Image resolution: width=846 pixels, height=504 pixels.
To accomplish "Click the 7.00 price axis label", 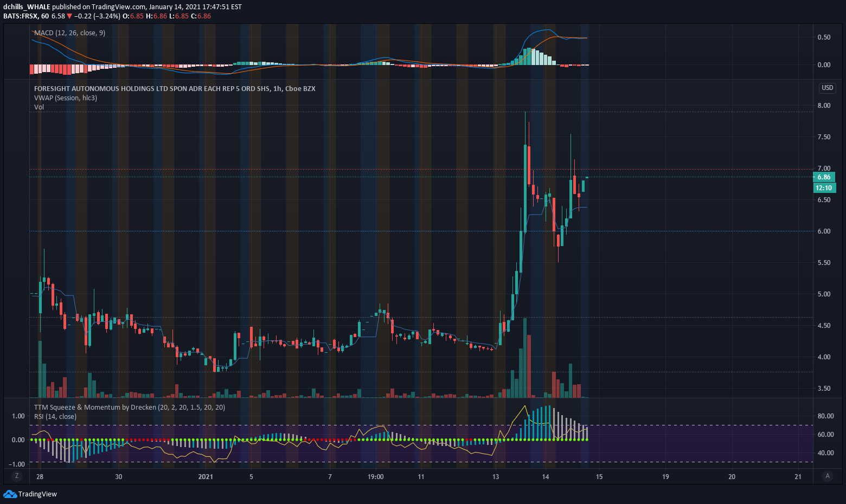I will click(x=824, y=169).
